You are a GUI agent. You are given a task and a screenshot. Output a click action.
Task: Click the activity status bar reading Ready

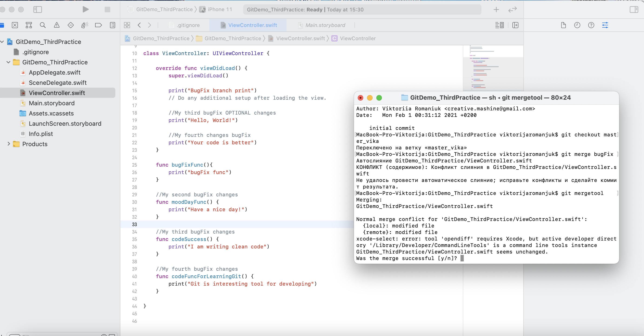click(x=362, y=10)
